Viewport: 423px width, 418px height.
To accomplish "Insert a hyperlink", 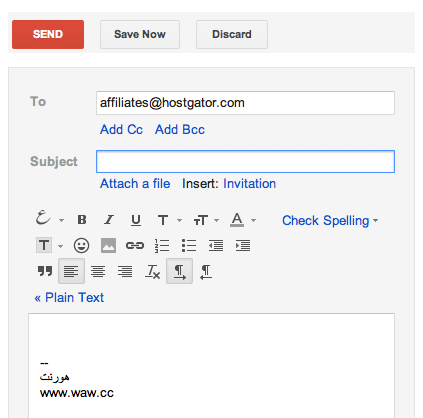I will [135, 246].
